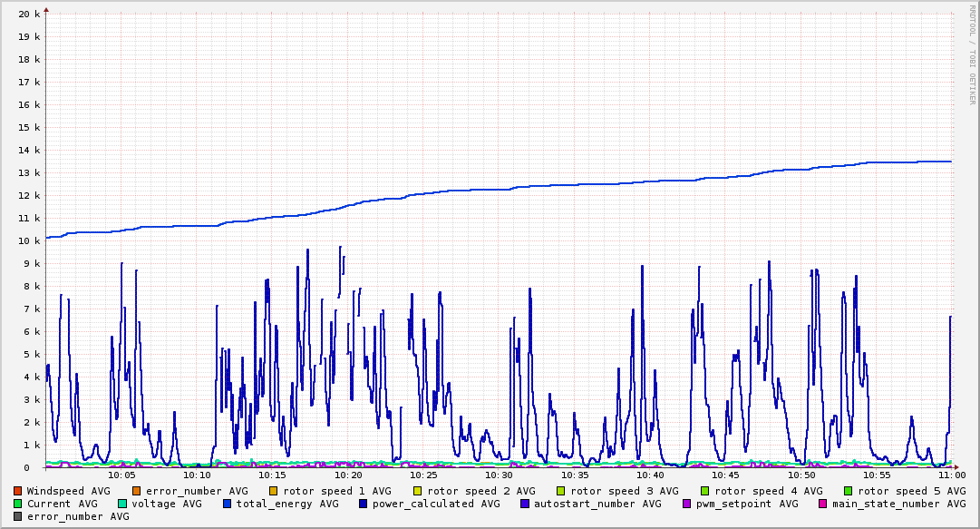Click the teal voltage AVG legend swatch

tap(122, 504)
